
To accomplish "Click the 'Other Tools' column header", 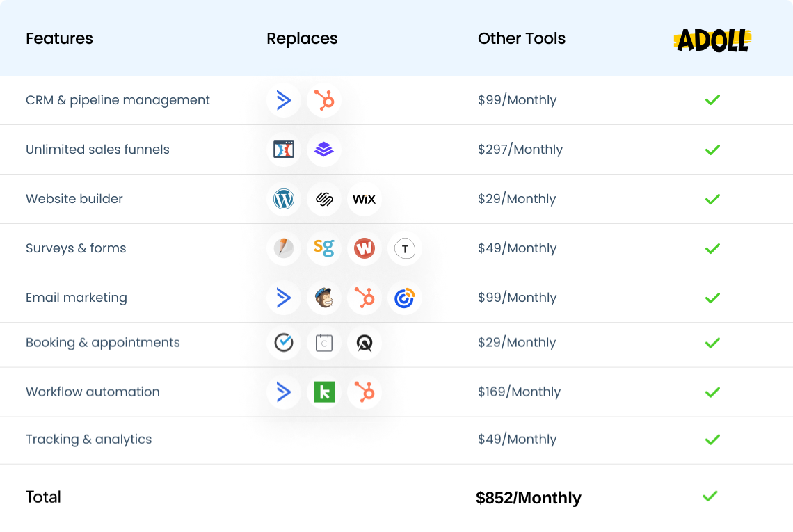I will point(522,39).
